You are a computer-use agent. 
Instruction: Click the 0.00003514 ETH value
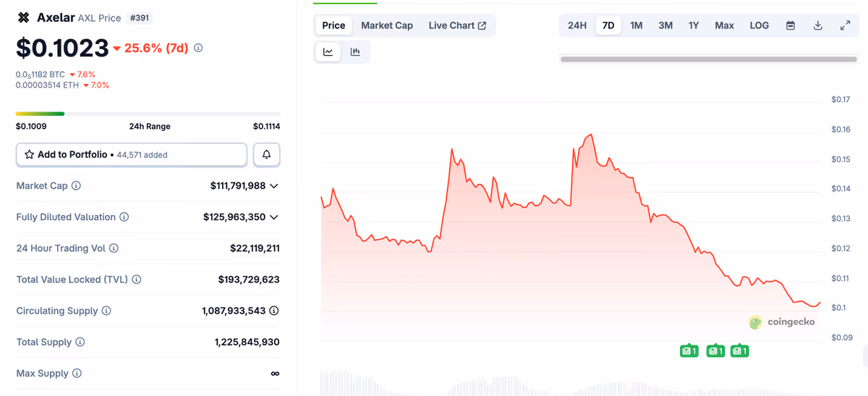(x=47, y=85)
